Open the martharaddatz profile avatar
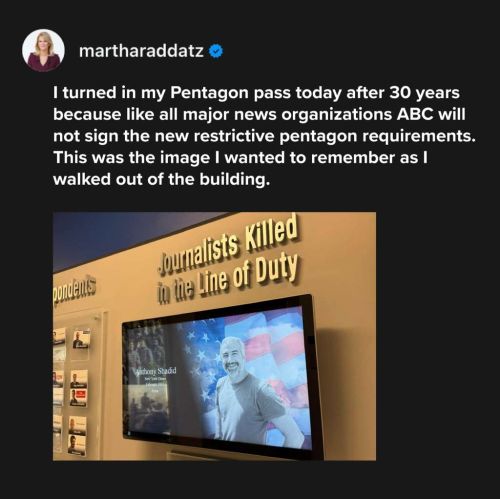Viewport: 500px width, 499px height. pos(43,51)
